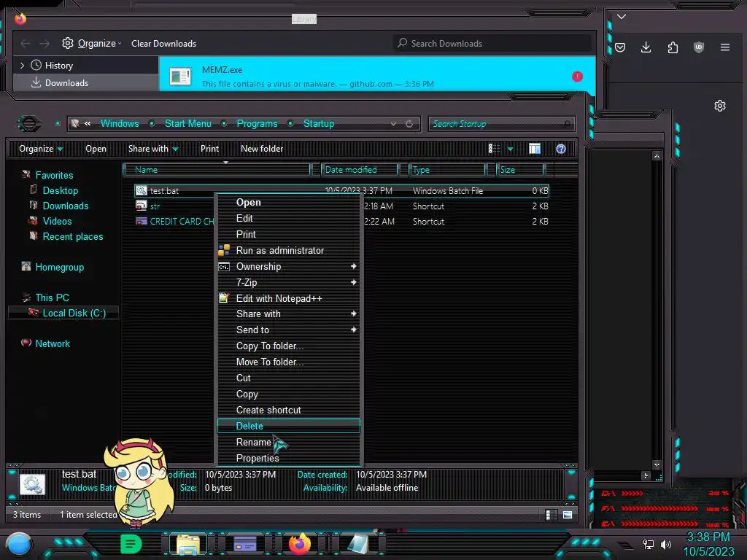Click Clear Downloads button
The height and width of the screenshot is (560, 747).
(164, 43)
